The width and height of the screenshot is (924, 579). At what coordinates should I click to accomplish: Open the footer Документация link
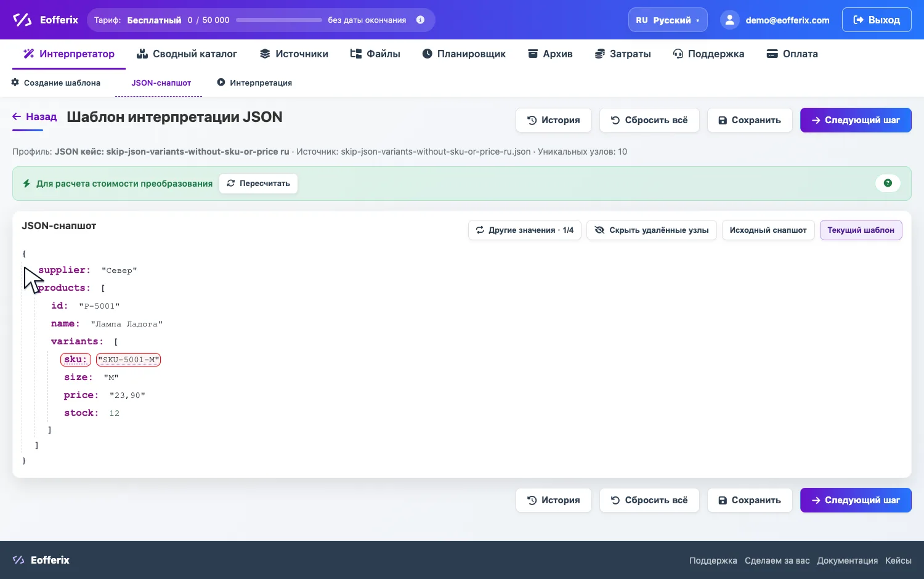pos(847,561)
